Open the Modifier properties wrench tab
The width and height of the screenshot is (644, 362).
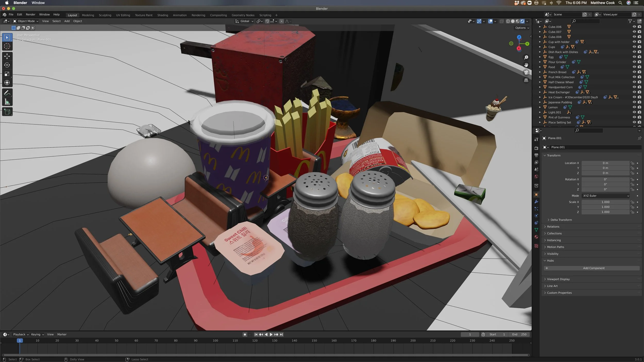(536, 202)
